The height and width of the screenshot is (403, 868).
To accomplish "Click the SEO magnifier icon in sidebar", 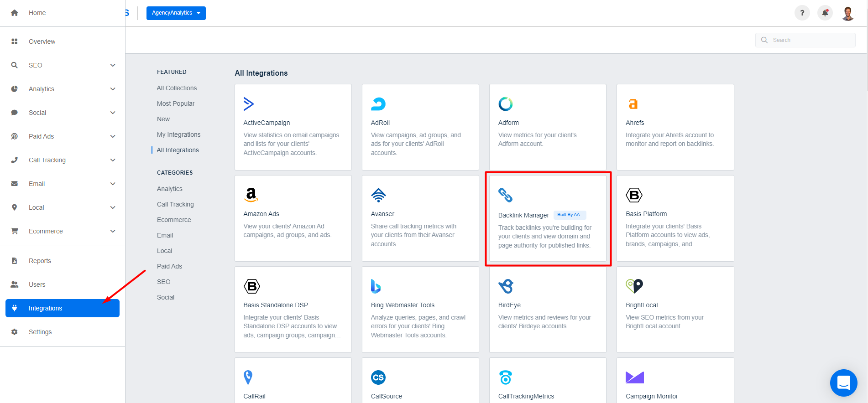I will (15, 65).
